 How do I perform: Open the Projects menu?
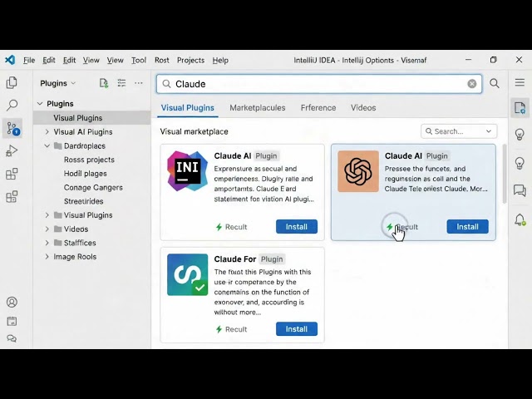190,61
